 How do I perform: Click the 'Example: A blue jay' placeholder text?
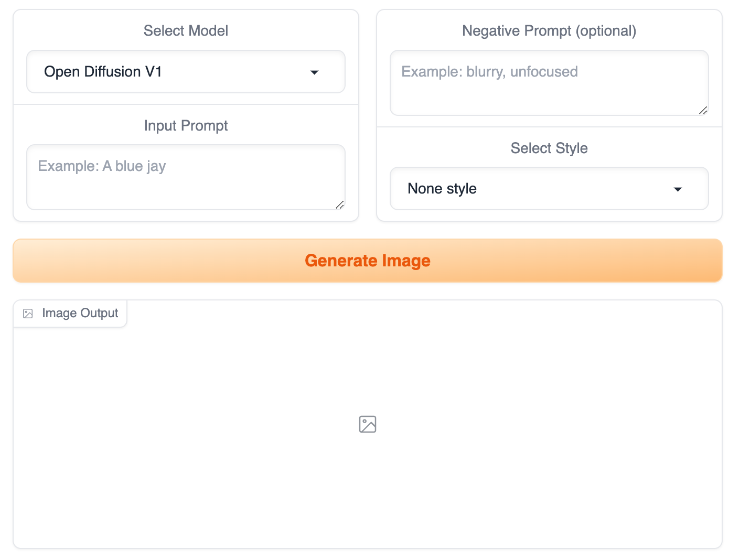(102, 166)
